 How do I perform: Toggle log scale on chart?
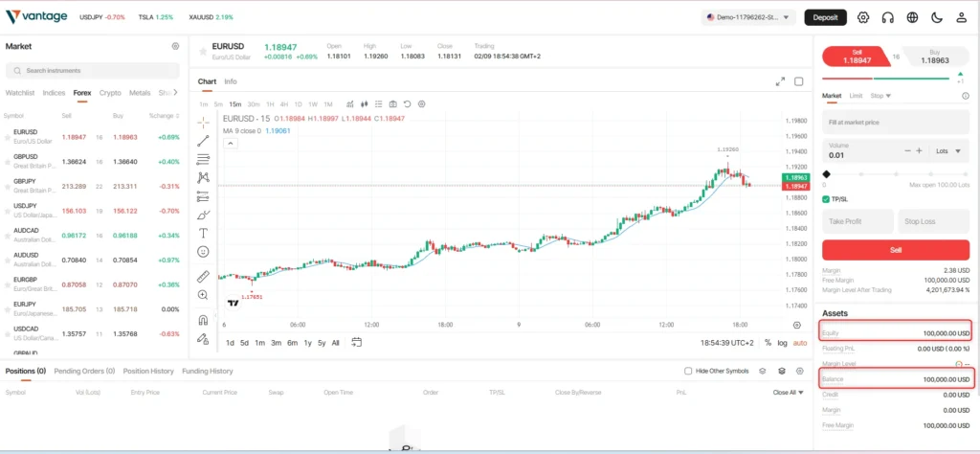coord(783,343)
